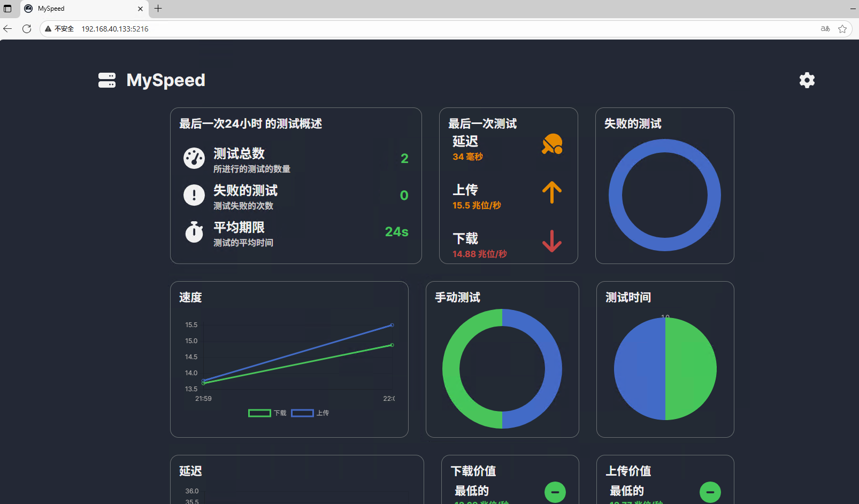Click the average duration stopwatch icon
Viewport: 859px width, 504px height.
(194, 232)
